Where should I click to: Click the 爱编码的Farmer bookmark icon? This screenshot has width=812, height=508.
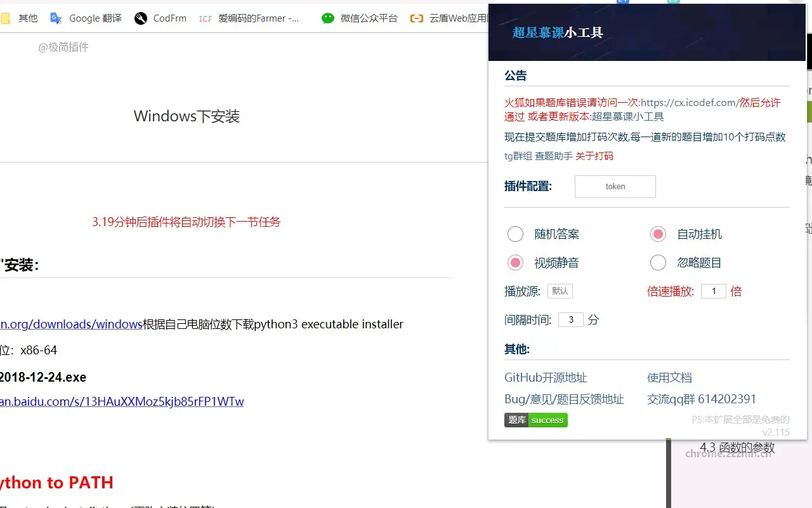205,18
